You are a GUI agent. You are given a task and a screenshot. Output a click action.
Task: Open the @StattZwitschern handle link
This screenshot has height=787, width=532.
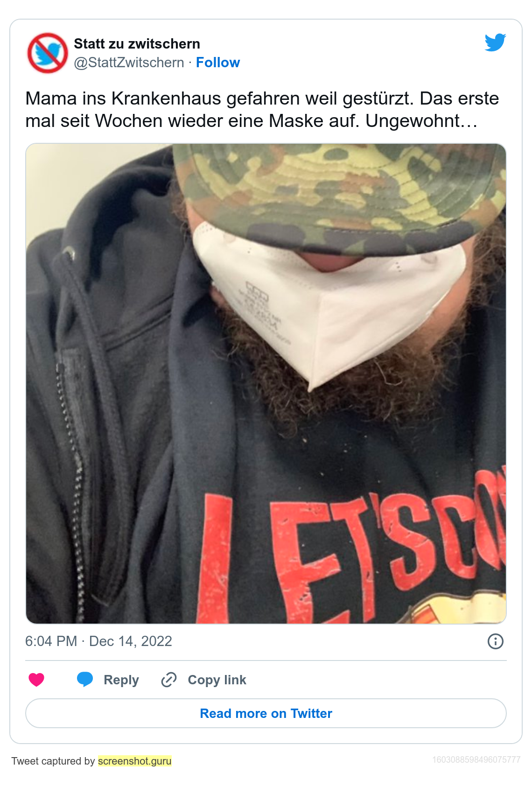pos(129,63)
